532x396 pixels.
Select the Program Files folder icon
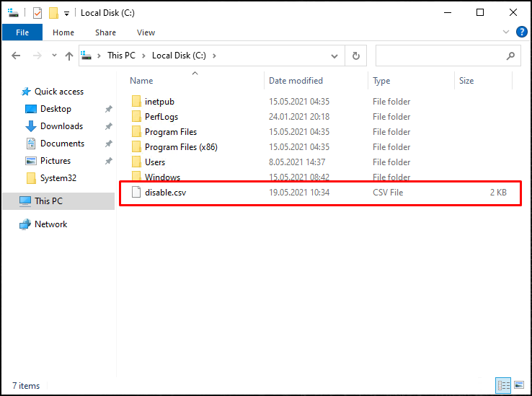(136, 131)
